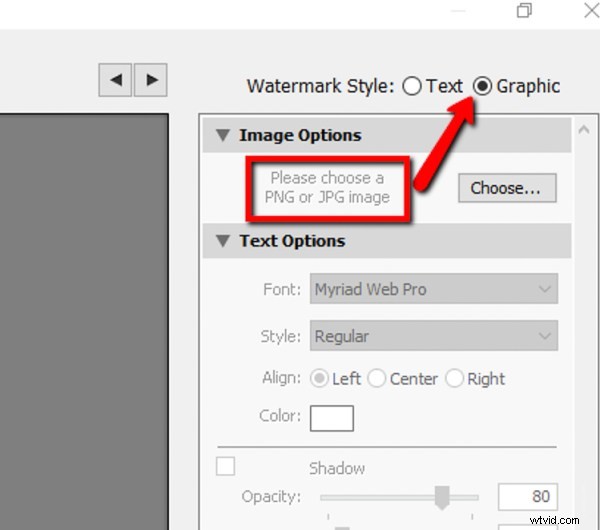Select Left text alignment
The width and height of the screenshot is (600, 530).
tap(320, 378)
